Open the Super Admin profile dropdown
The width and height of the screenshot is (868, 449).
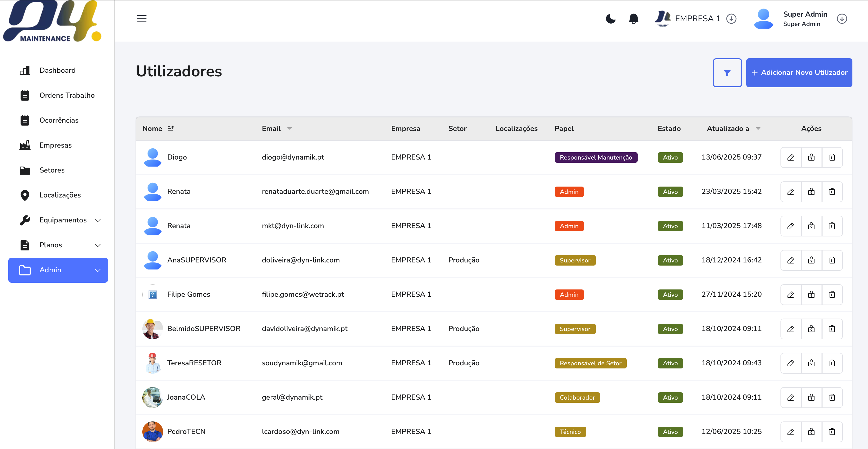[842, 18]
